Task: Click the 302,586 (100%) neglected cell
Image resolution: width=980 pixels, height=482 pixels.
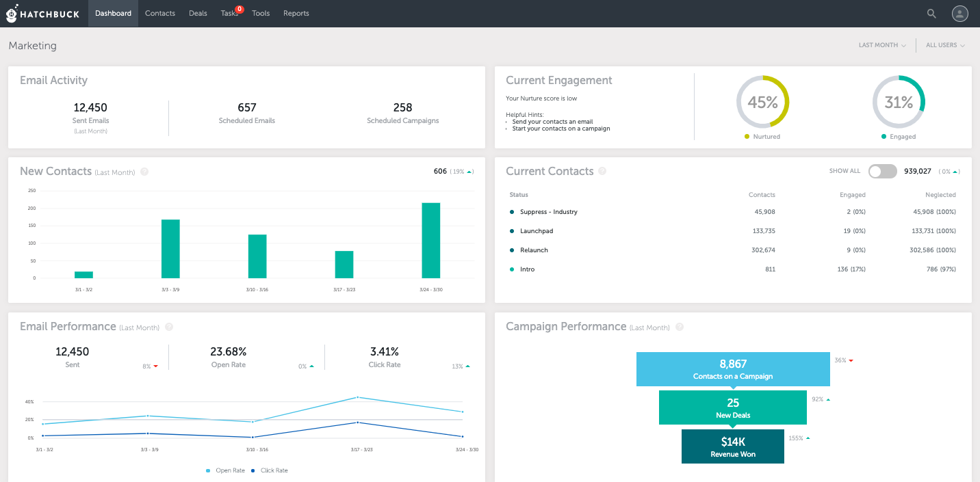Action: coord(933,250)
